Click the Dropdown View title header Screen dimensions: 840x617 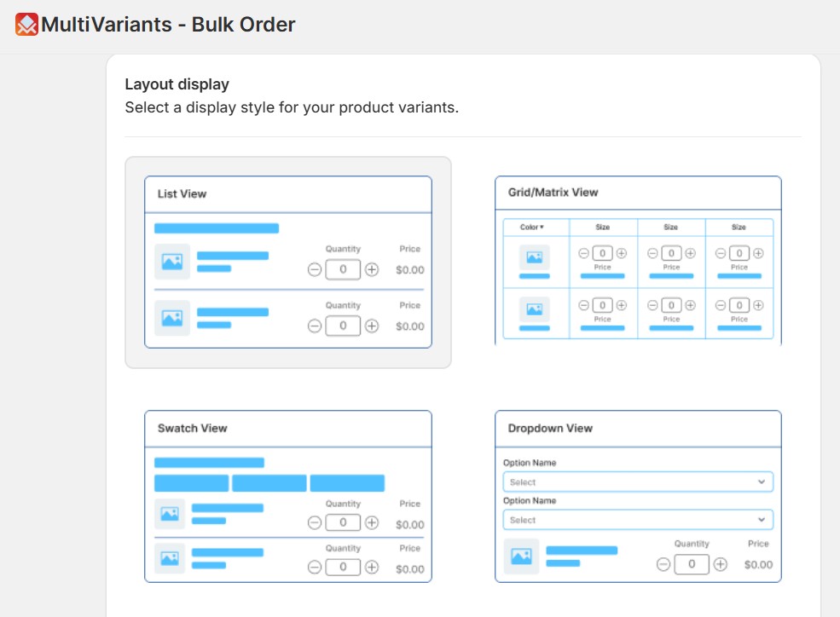(550, 429)
